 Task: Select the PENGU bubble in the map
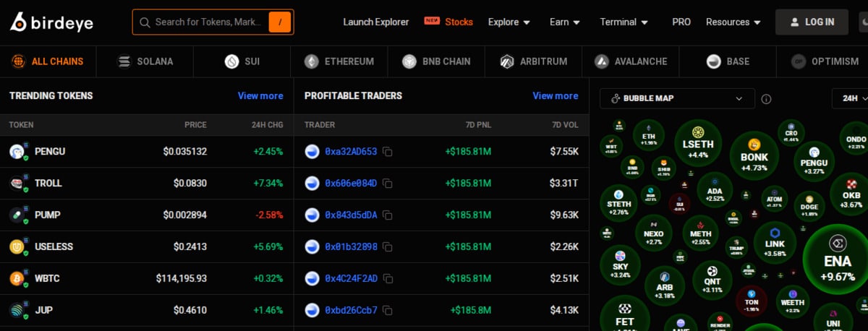(x=814, y=160)
